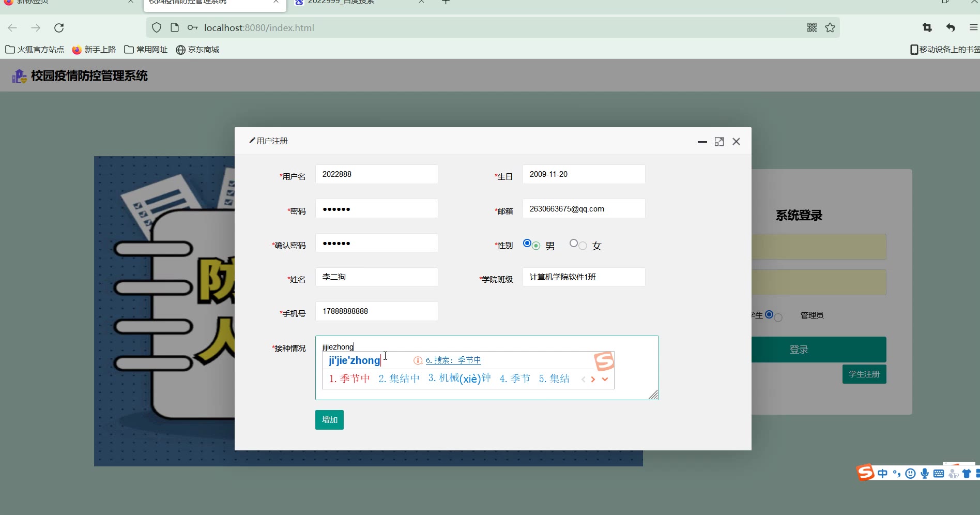Open the 常用网址 bookmark folder

click(146, 50)
